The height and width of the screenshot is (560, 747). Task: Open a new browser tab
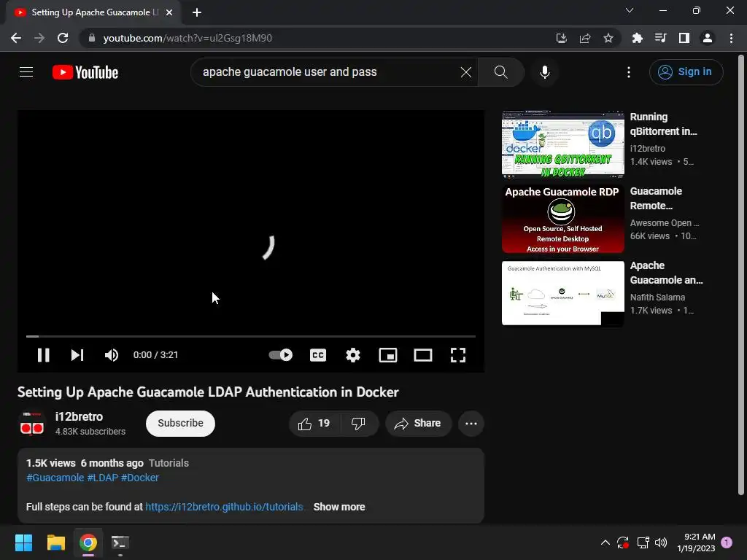tap(197, 13)
